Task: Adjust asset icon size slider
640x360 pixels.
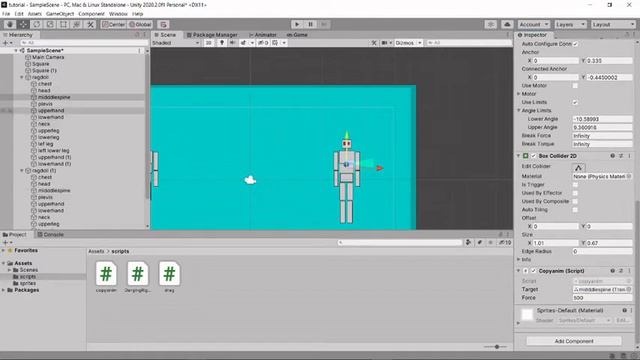Action: coord(496,347)
